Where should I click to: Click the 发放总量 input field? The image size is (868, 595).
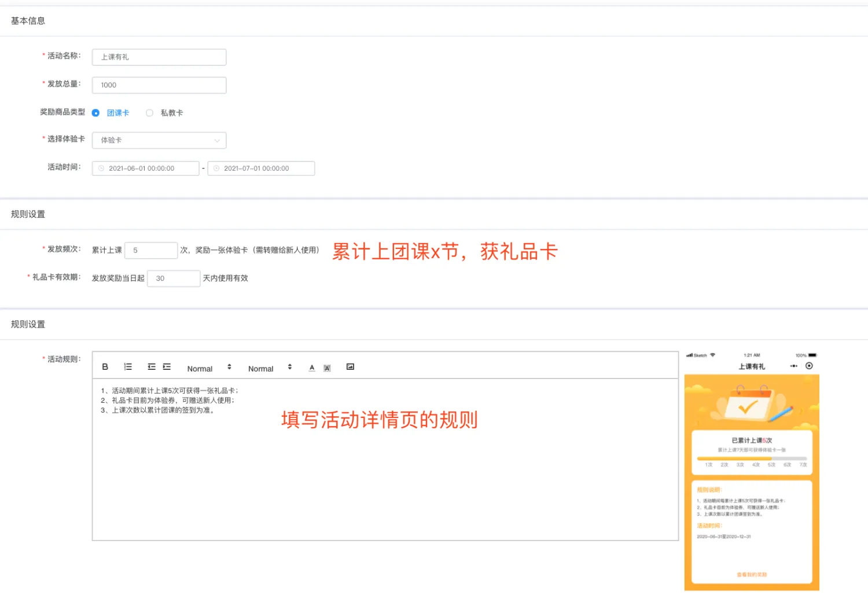(x=159, y=85)
